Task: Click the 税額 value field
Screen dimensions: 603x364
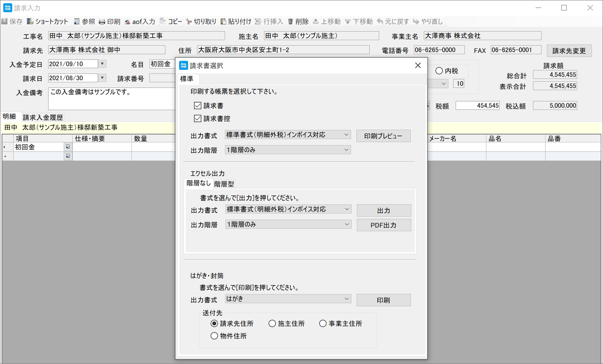Action: pyautogui.click(x=478, y=106)
